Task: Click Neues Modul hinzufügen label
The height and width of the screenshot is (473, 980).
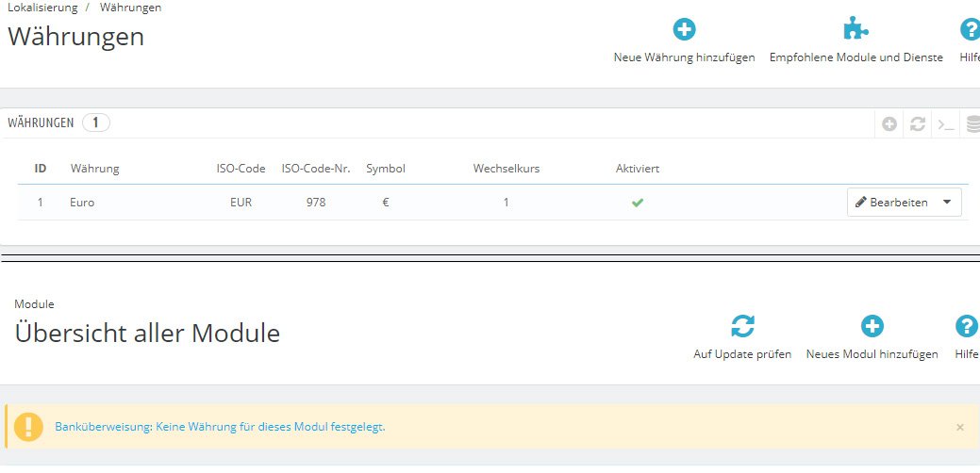Action: [872, 354]
